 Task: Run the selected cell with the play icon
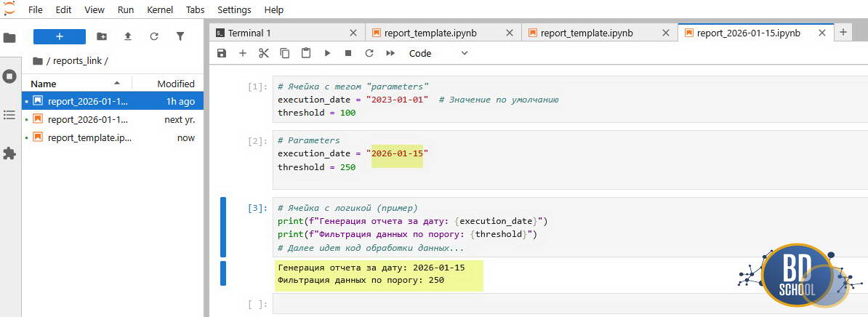[327, 53]
